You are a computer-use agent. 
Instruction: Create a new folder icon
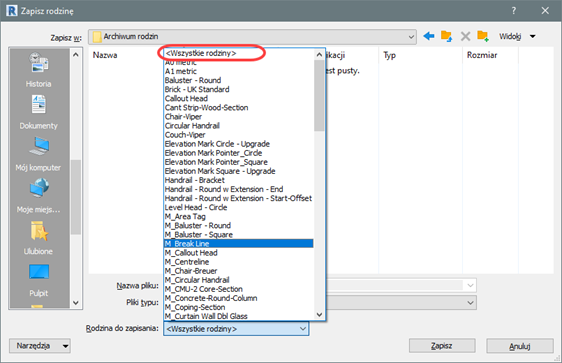[483, 36]
